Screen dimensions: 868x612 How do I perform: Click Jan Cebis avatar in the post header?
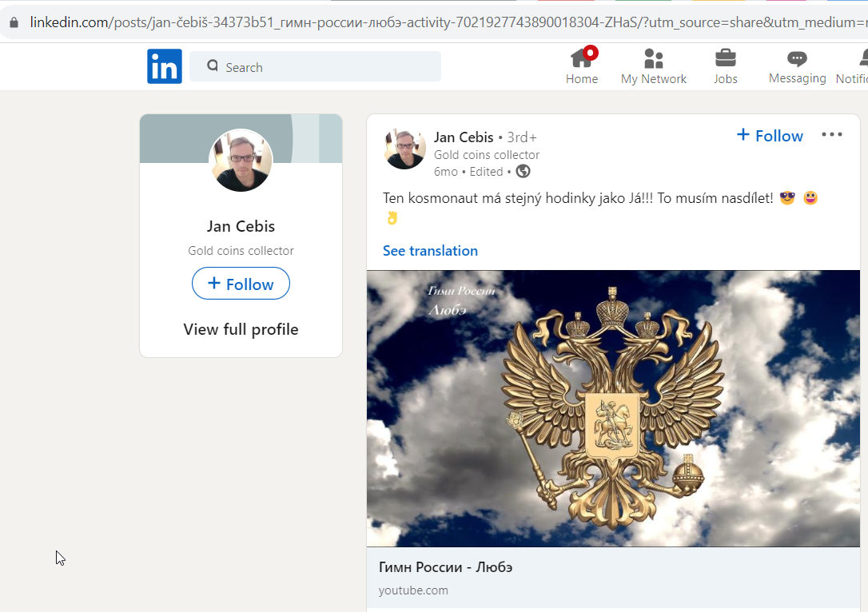pyautogui.click(x=404, y=149)
